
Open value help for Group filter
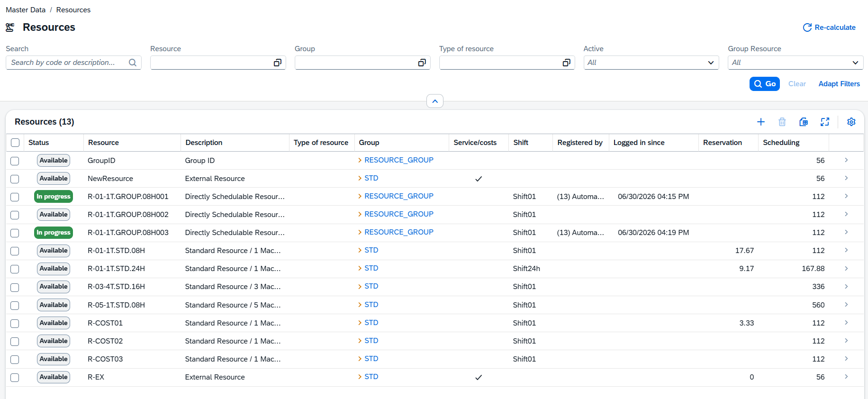(422, 63)
